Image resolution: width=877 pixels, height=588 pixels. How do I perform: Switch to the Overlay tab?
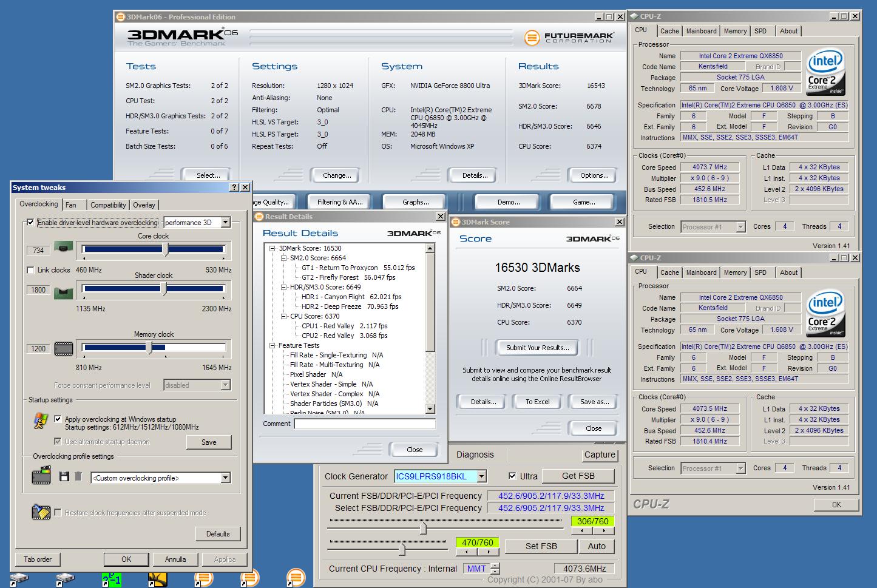(144, 205)
